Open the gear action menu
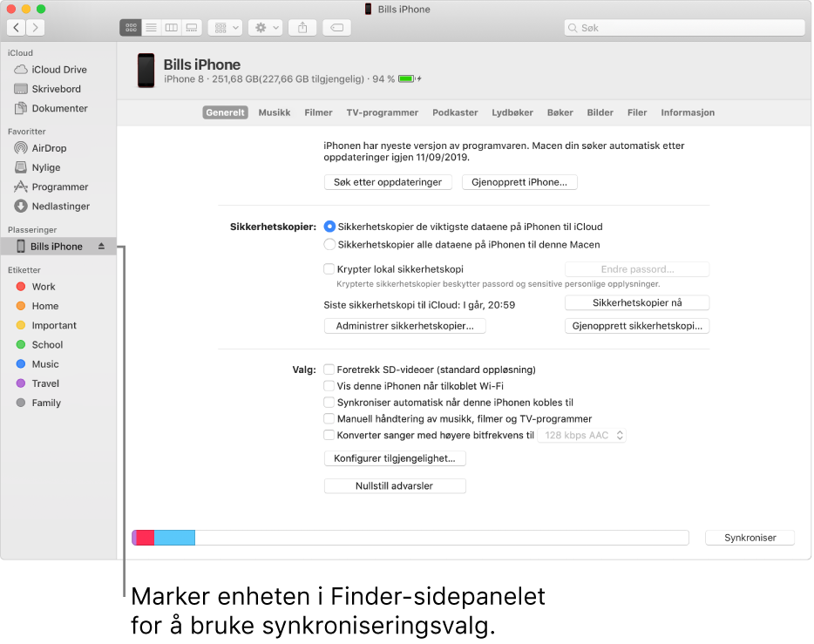This screenshot has height=644, width=814. pos(265,28)
